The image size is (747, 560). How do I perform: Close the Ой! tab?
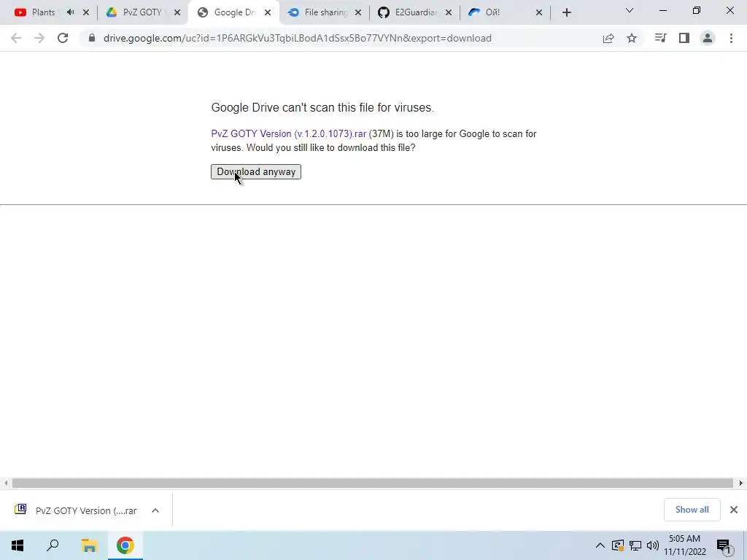pyautogui.click(x=539, y=12)
